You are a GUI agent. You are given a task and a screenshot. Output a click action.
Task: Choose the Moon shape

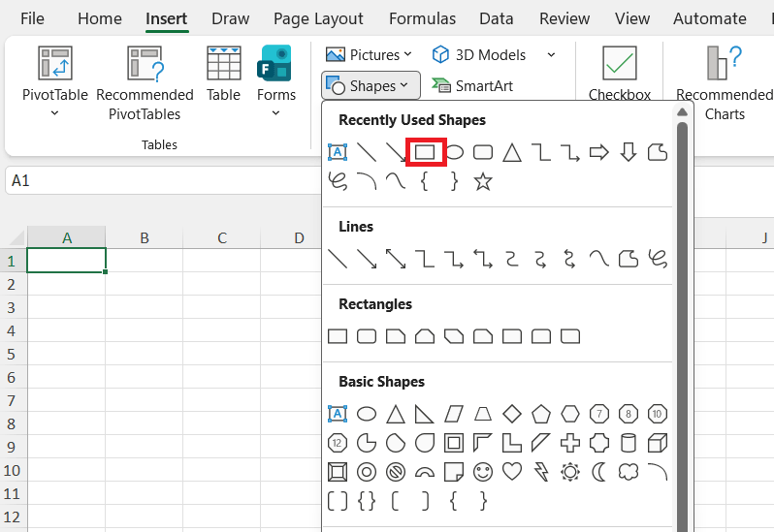tap(598, 472)
